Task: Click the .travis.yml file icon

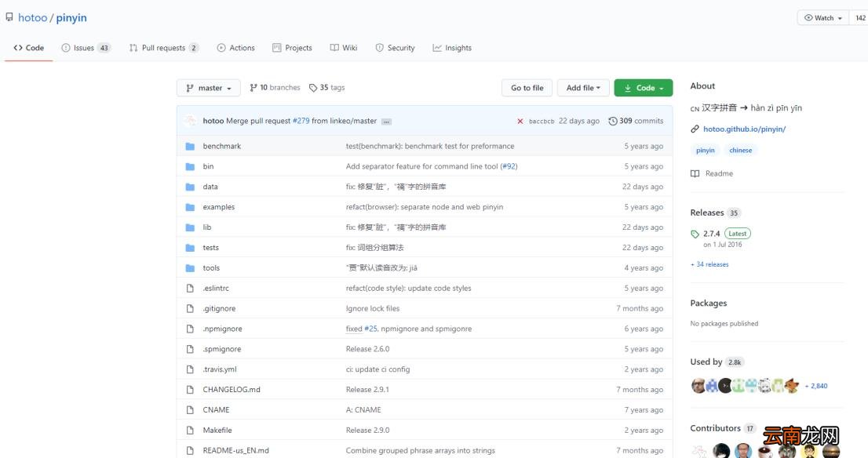Action: tap(190, 369)
